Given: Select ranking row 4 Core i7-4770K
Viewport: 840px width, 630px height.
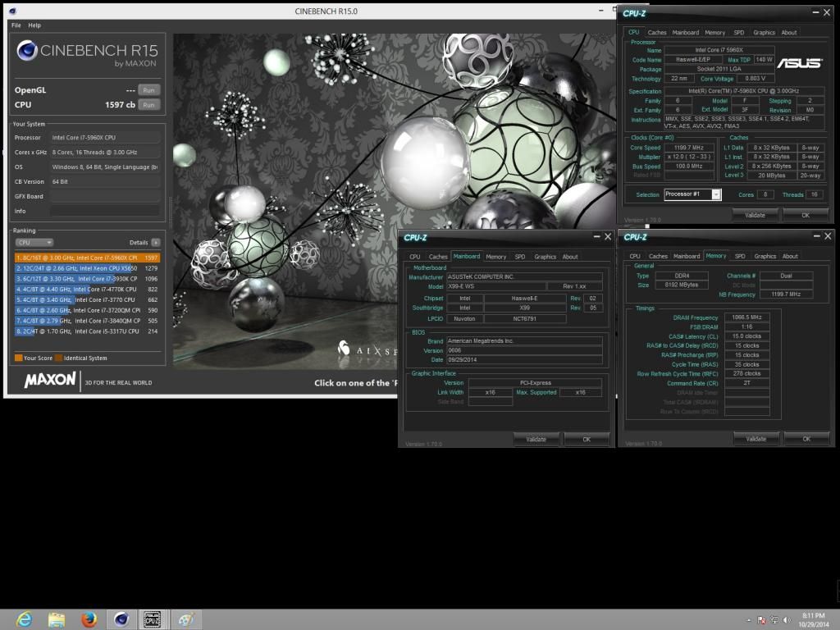Looking at the screenshot, I should tap(87, 290).
